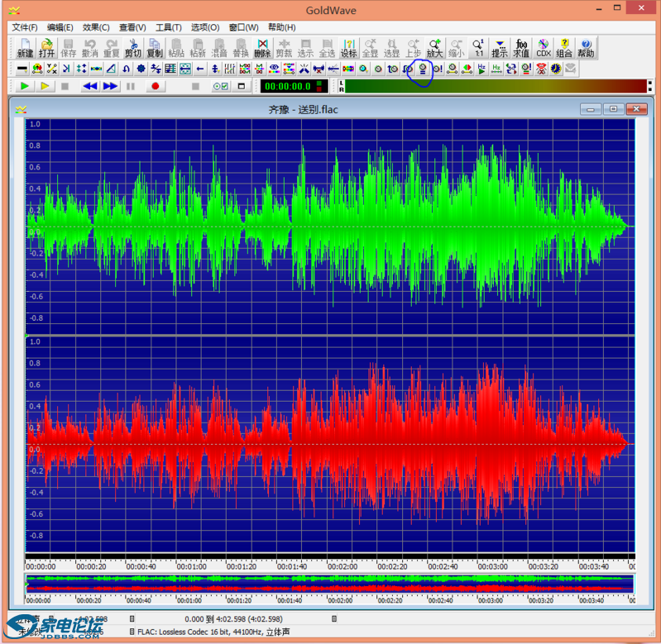Image resolution: width=661 pixels, height=644 pixels.
Task: Click the 提示 (Cue points) button
Action: coord(500,48)
